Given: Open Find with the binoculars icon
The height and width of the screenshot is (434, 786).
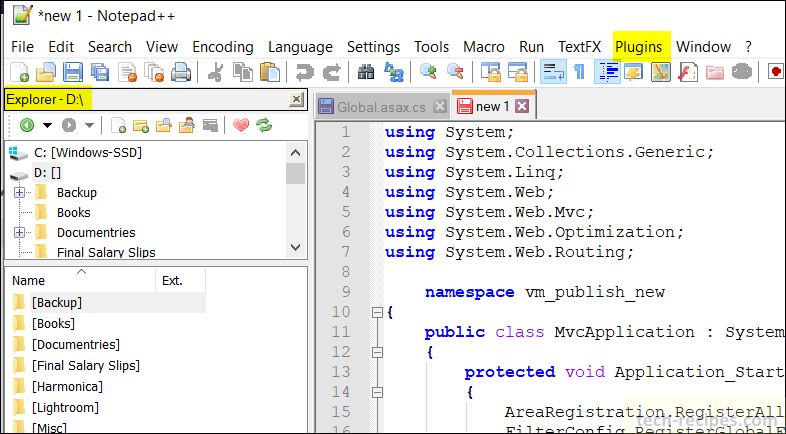Looking at the screenshot, I should click(366, 72).
